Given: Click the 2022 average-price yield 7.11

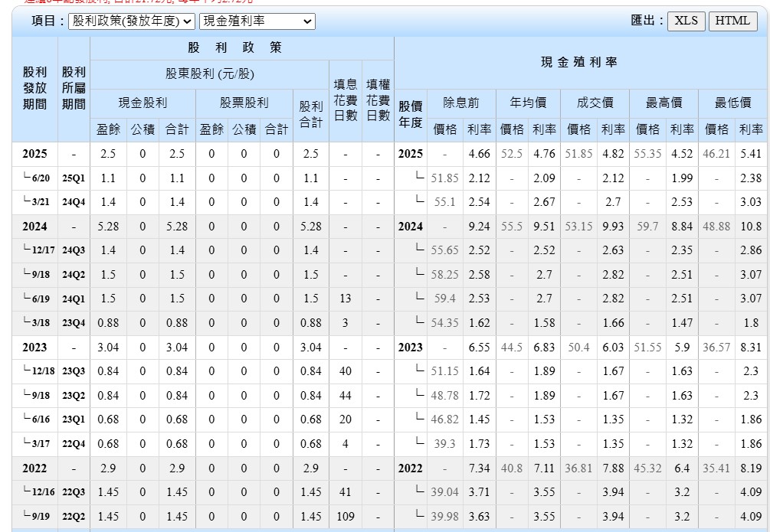Looking at the screenshot, I should tap(544, 468).
